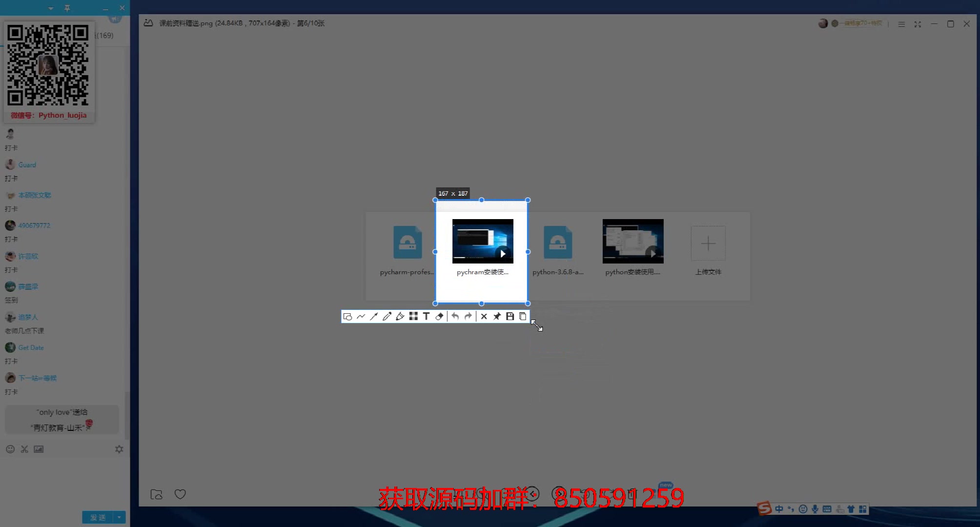Viewport: 980px width, 527px height.
Task: Open Sogou skin shirt icon
Action: (851, 509)
